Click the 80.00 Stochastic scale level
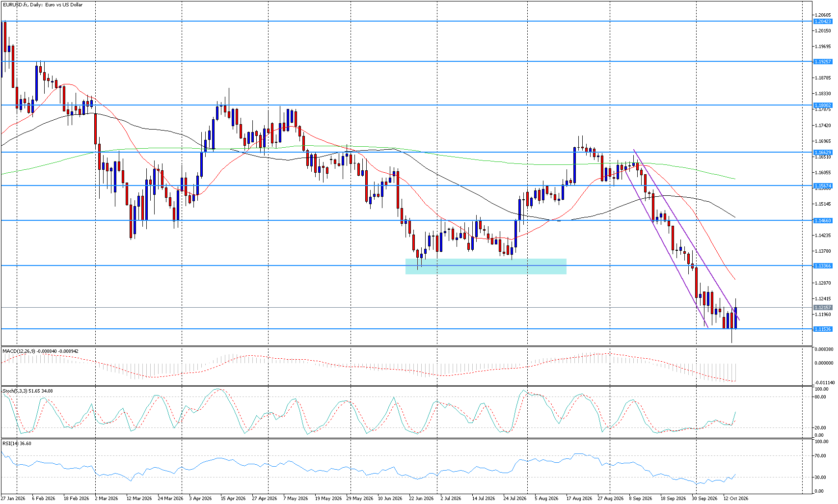Viewport: 838px width, 504px height. tap(821, 397)
